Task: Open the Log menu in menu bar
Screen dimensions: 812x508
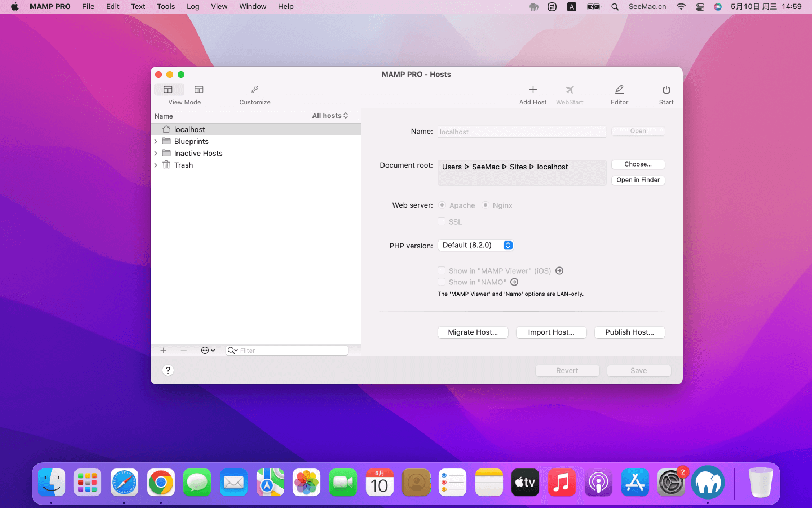Action: click(x=193, y=7)
